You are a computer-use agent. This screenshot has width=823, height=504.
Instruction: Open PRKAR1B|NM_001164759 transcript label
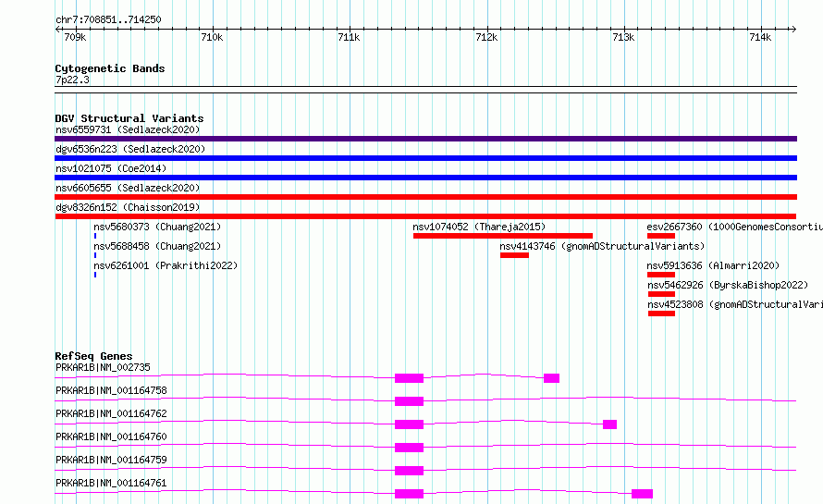click(x=111, y=460)
